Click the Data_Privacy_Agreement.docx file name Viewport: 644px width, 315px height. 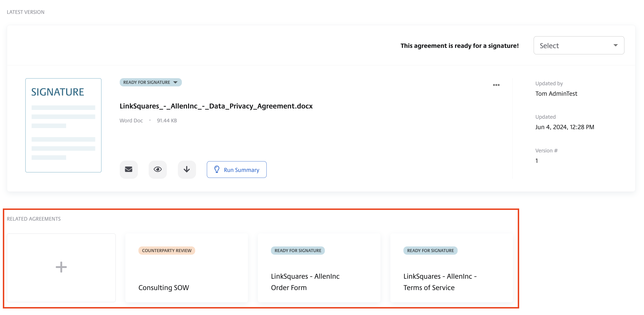point(216,106)
